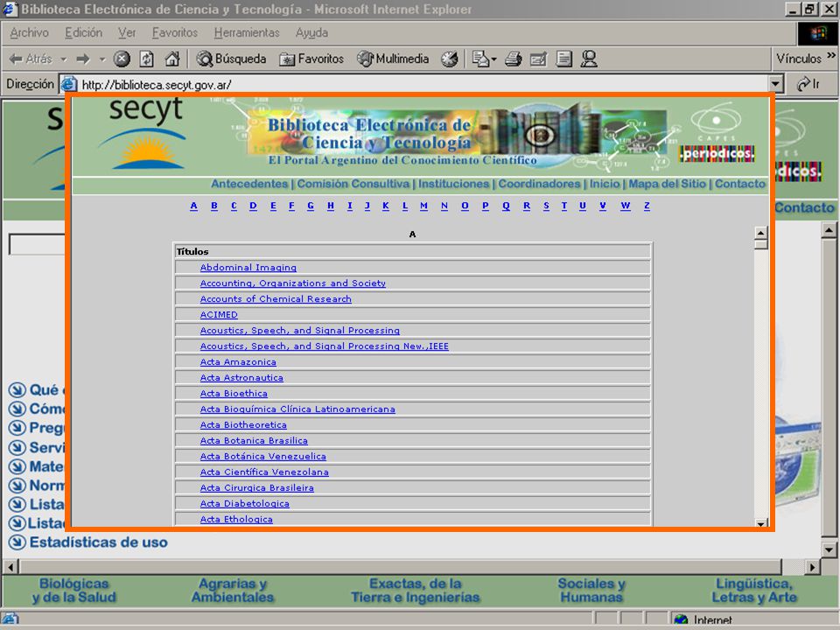Open Acta Bioquímica Clínica Latinoamericana link
The image size is (840, 630).
tap(297, 409)
